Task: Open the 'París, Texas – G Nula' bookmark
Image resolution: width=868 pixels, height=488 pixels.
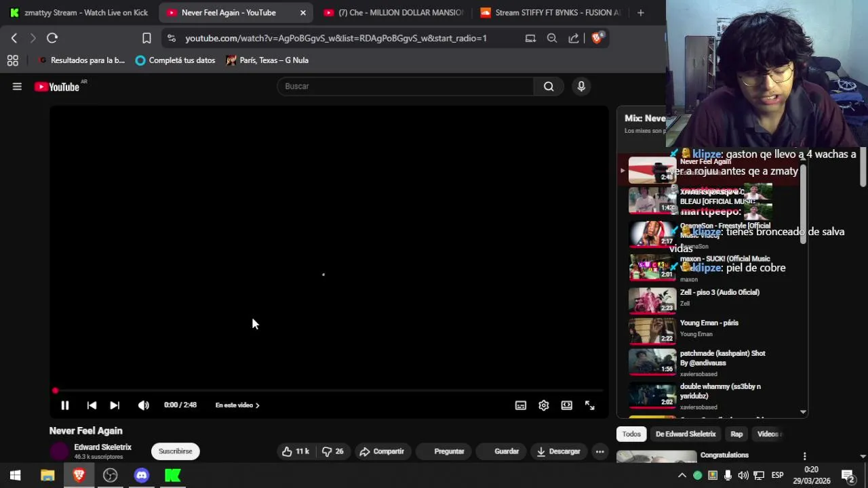Action: (x=267, y=60)
